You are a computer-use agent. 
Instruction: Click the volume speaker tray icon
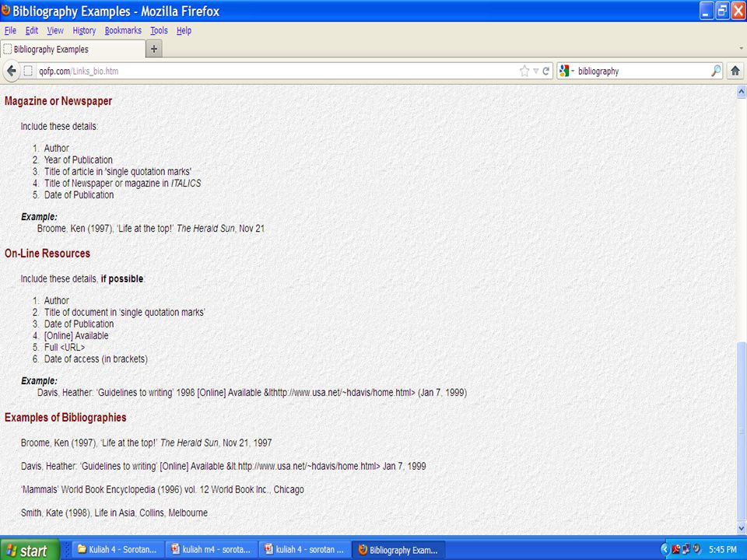pyautogui.click(x=696, y=550)
